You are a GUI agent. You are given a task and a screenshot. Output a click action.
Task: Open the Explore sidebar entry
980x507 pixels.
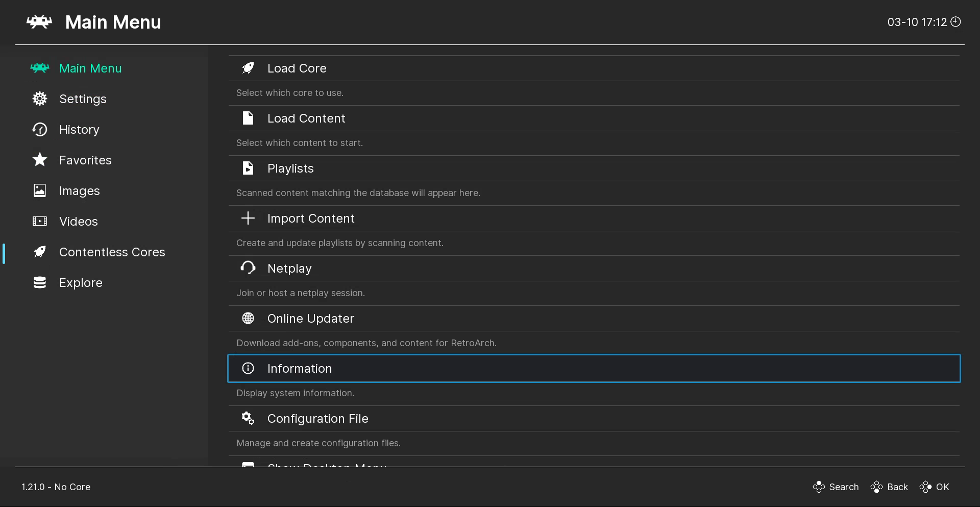point(81,283)
